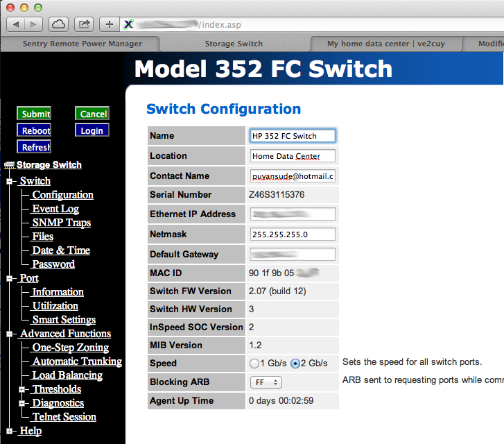
Task: Click the Reboot button
Action: point(34,130)
